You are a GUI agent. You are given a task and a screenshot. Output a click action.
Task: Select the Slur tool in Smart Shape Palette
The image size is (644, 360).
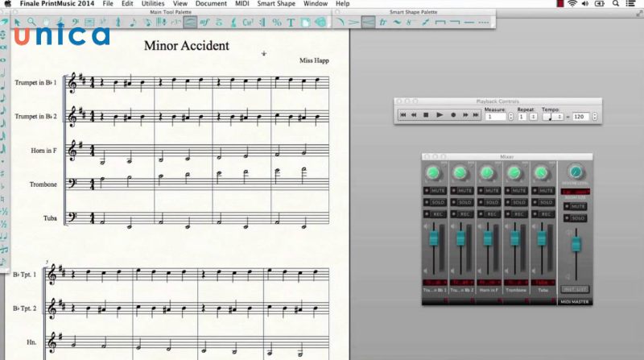tap(340, 22)
